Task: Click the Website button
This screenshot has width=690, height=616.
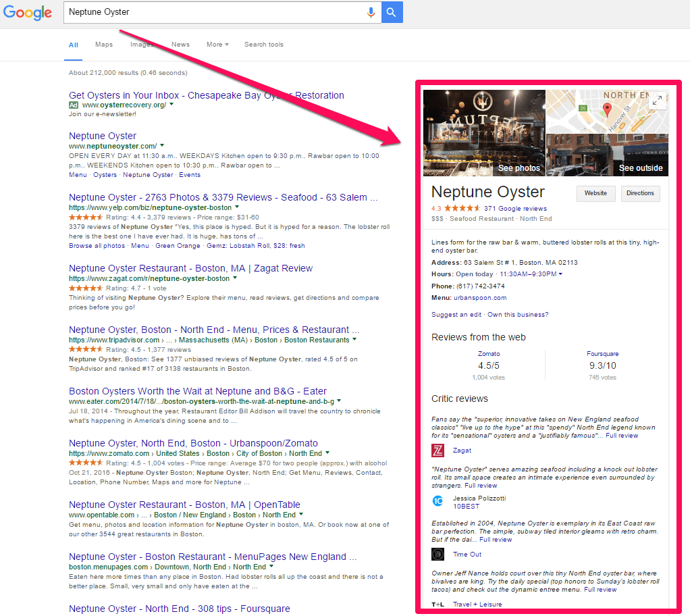Action: (595, 193)
